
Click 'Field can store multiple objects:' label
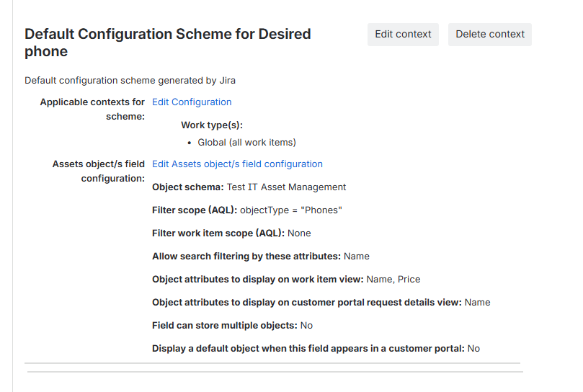coord(225,326)
